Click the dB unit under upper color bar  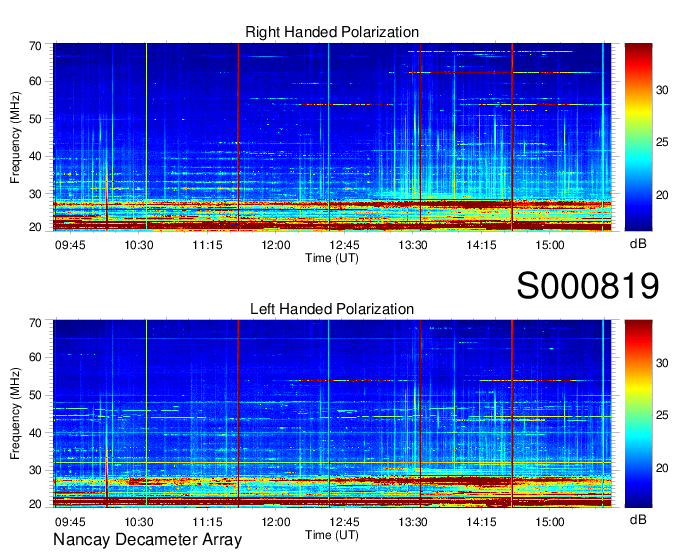point(638,243)
